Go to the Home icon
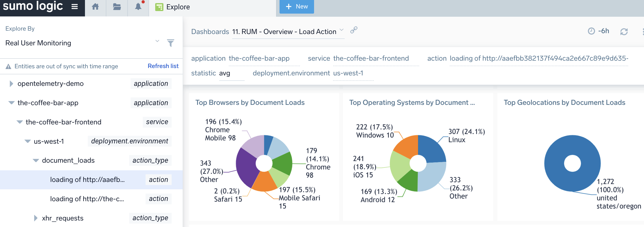This screenshot has height=227, width=644. [x=95, y=7]
